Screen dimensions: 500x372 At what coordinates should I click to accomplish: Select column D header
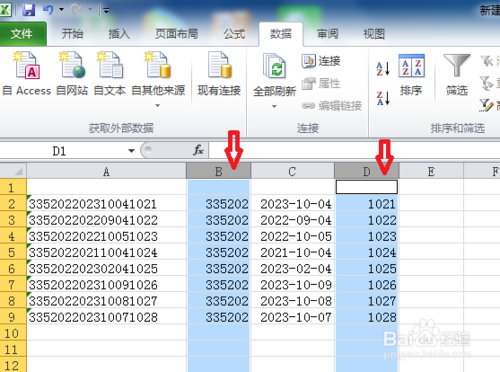coord(367,171)
